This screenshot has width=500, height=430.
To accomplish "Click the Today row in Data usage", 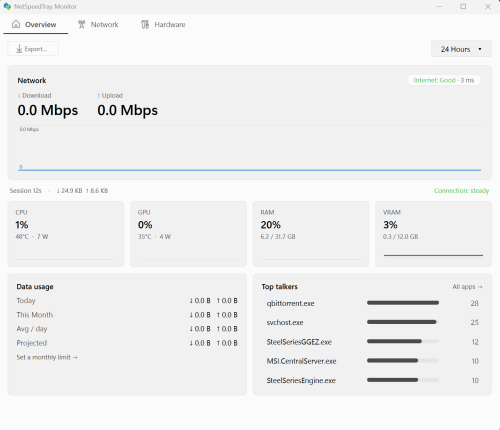I will point(127,301).
